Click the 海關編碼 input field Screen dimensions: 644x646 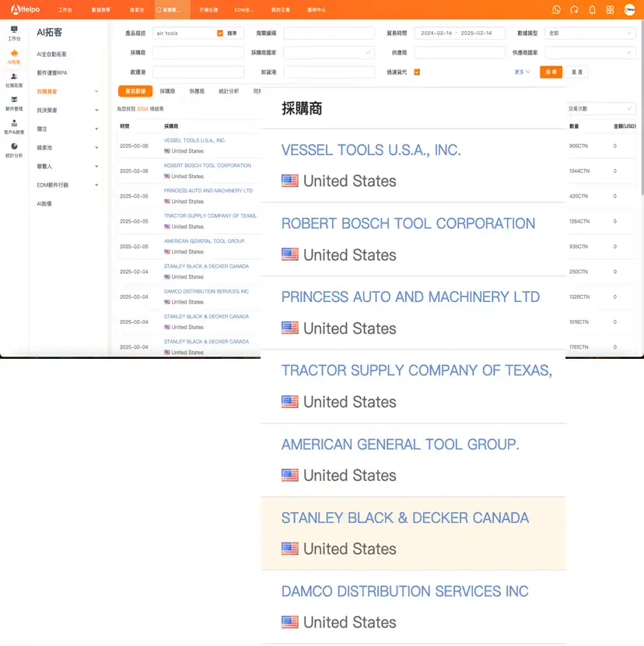point(328,33)
